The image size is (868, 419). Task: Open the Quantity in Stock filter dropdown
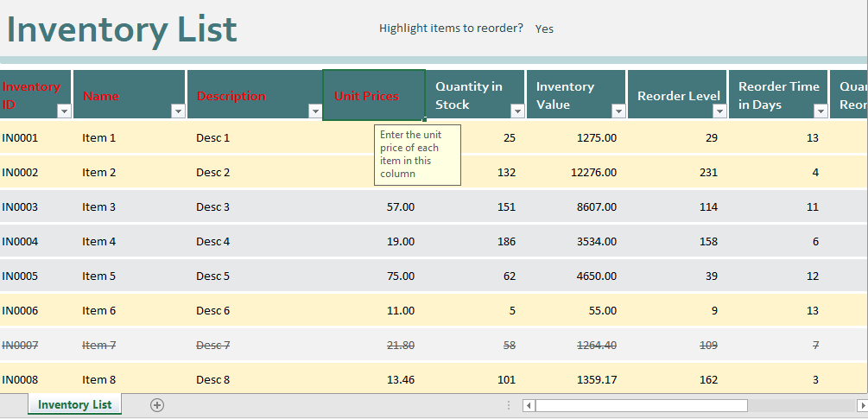pos(517,111)
